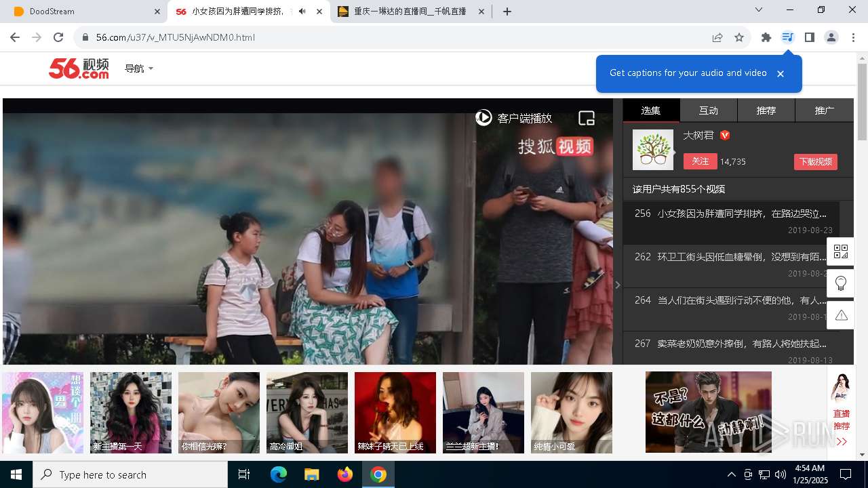868x488 pixels.
Task: Open the 兰兰超新主播! thumbnail
Action: click(484, 413)
